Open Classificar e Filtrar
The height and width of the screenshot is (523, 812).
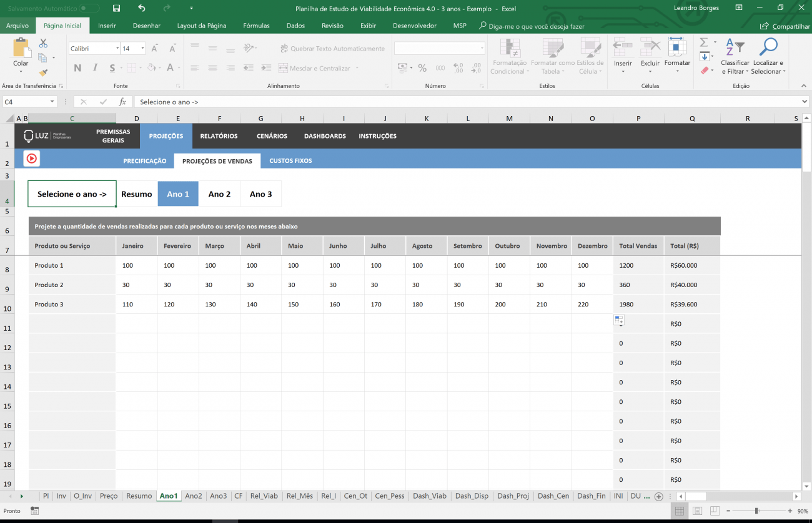point(735,56)
